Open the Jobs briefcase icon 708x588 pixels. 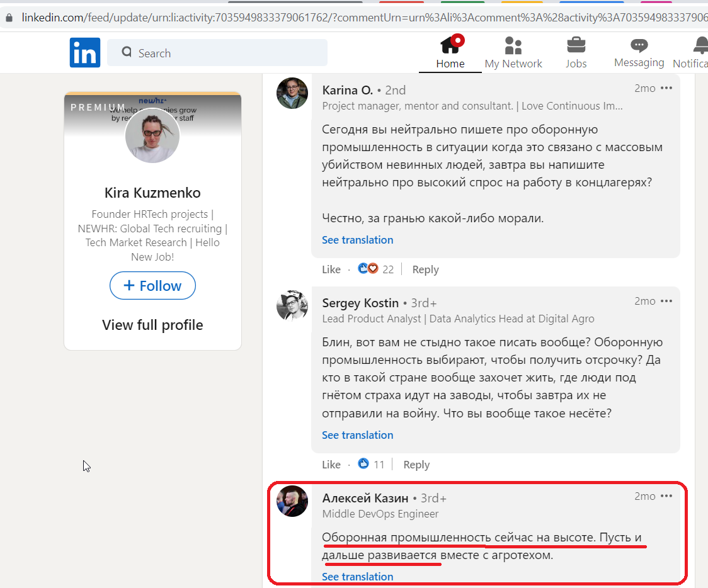pyautogui.click(x=576, y=45)
